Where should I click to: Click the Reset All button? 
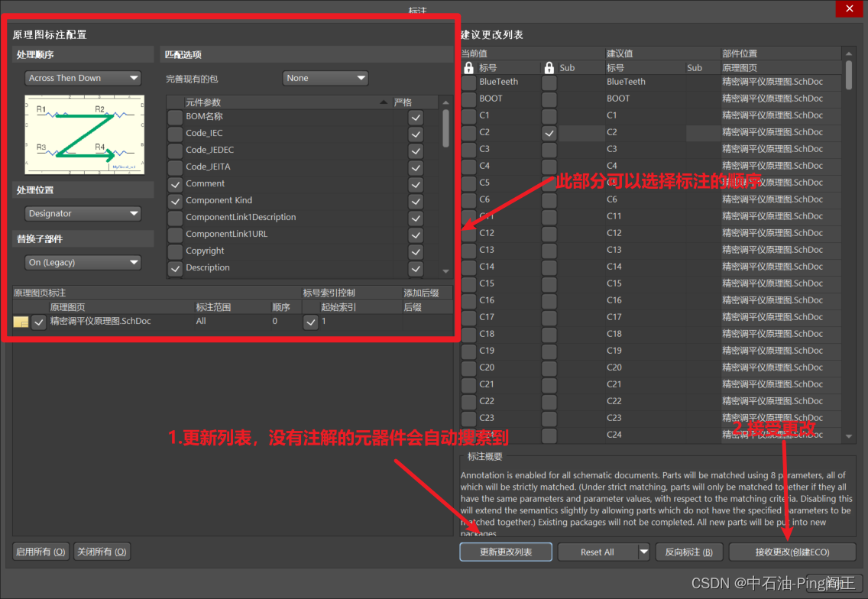[x=598, y=552]
